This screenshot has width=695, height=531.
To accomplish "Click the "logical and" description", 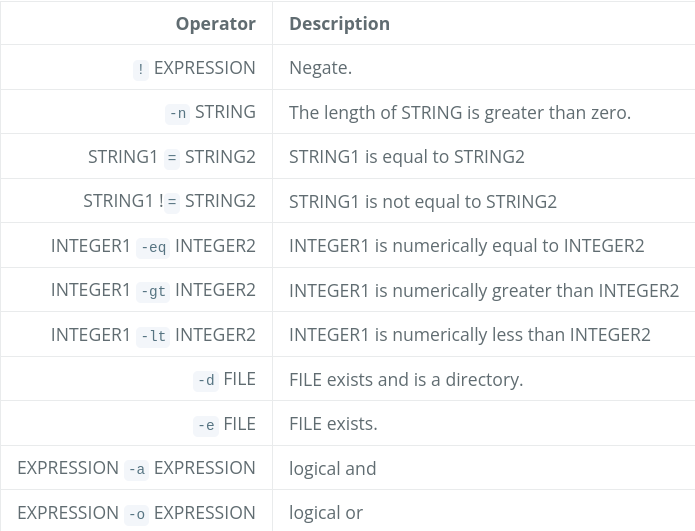I will [332, 469].
